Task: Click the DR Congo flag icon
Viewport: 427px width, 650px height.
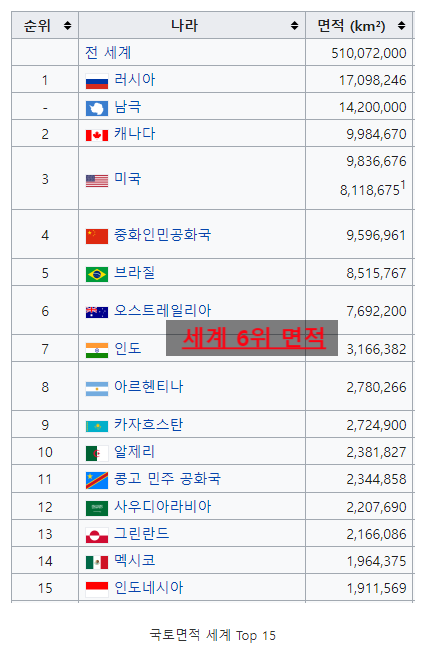Action: (x=97, y=480)
